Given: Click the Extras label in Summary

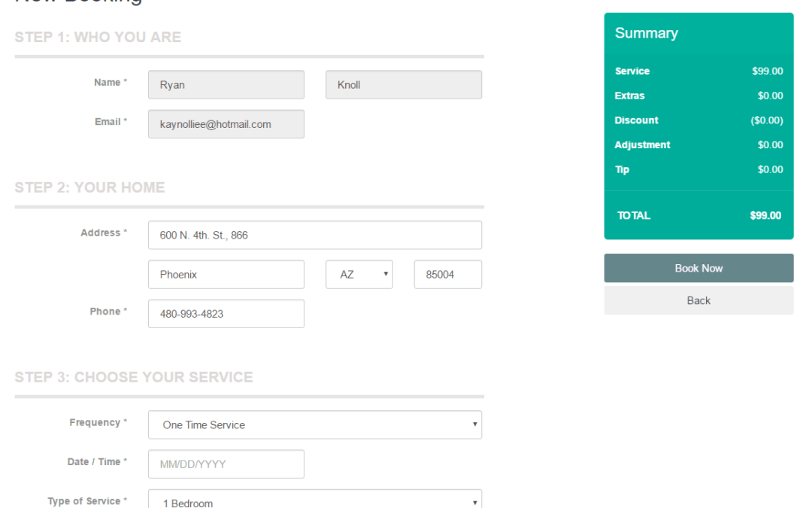Looking at the screenshot, I should pyautogui.click(x=630, y=96).
